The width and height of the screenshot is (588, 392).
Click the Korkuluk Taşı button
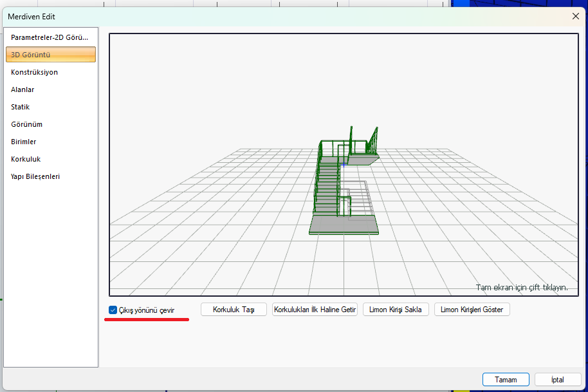click(x=234, y=310)
